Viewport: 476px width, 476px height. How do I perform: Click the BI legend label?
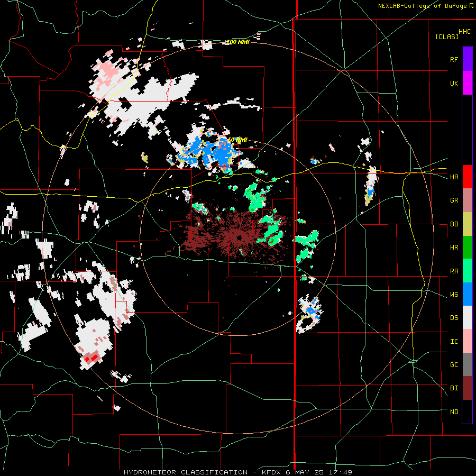pos(454,388)
